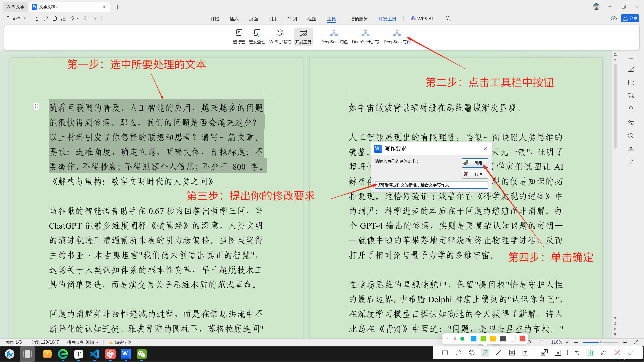This screenshot has width=644, height=362.
Task: Click the checklist document icon in right sidebar
Action: coord(631,163)
